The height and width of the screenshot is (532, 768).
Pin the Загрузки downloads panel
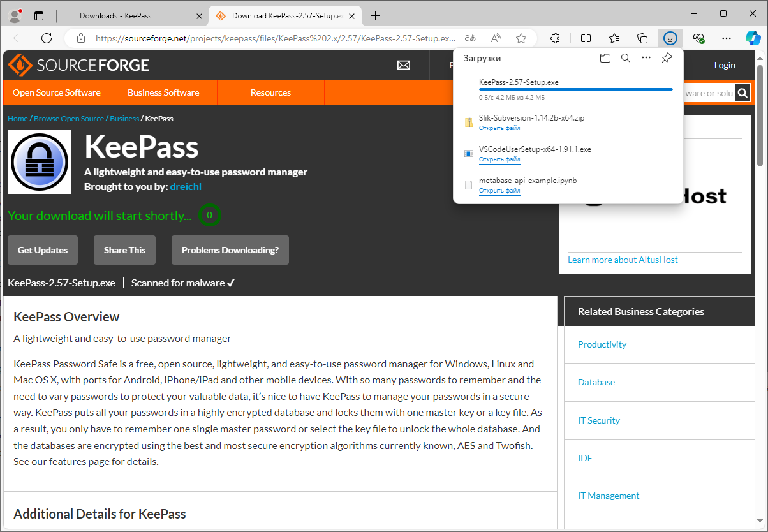667,58
